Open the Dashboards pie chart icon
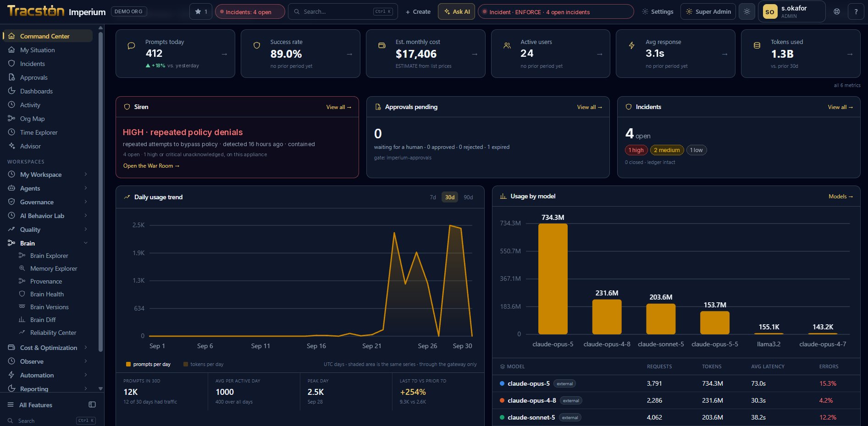 click(x=11, y=91)
